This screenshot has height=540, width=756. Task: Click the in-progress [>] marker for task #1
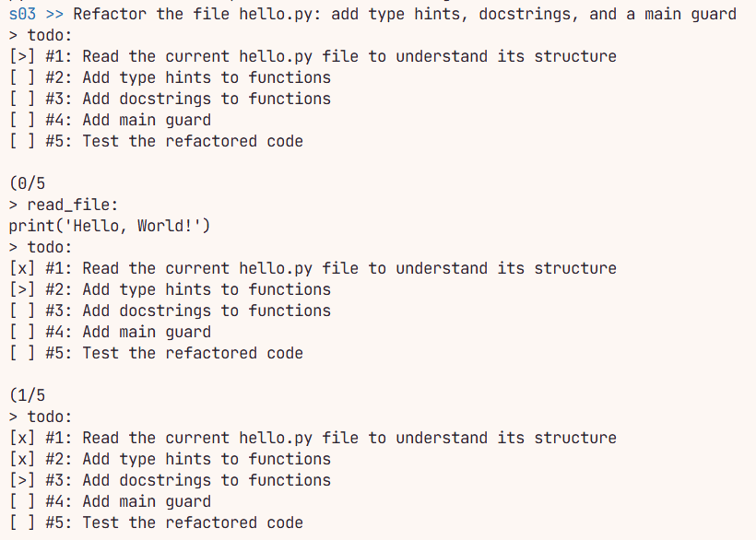click(x=22, y=56)
